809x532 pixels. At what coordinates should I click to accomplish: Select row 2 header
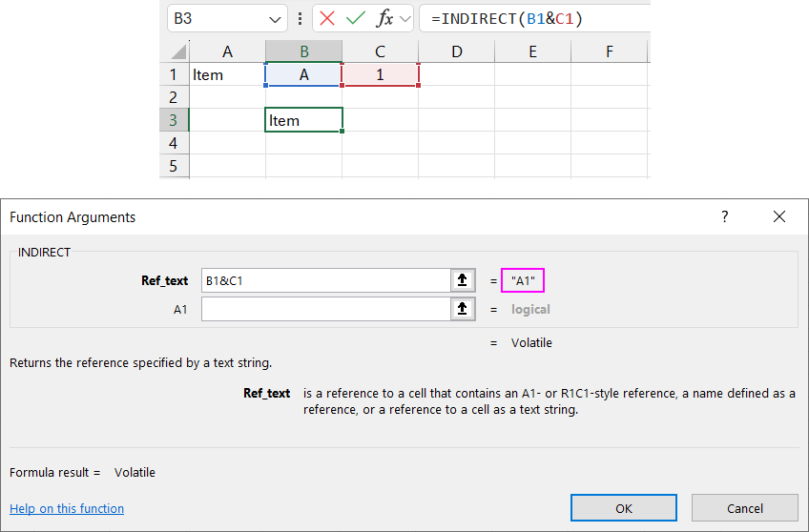pos(174,97)
